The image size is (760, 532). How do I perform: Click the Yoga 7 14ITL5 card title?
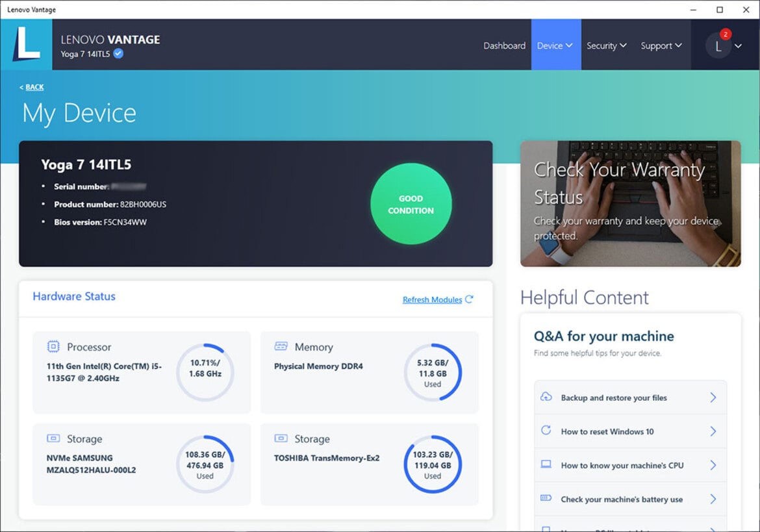tap(86, 165)
